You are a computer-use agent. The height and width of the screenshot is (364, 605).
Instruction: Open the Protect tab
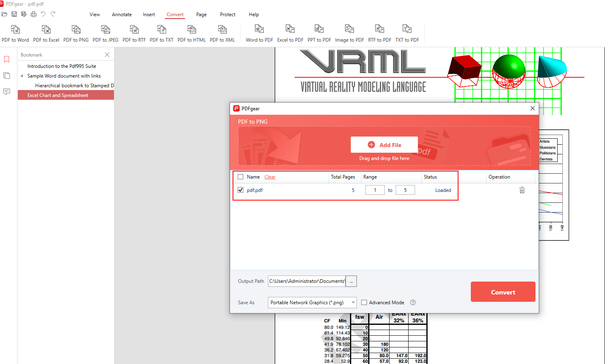[x=228, y=15]
